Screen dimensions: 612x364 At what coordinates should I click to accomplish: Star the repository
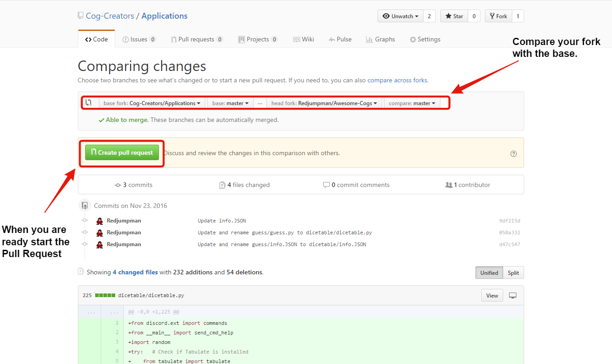(x=454, y=16)
